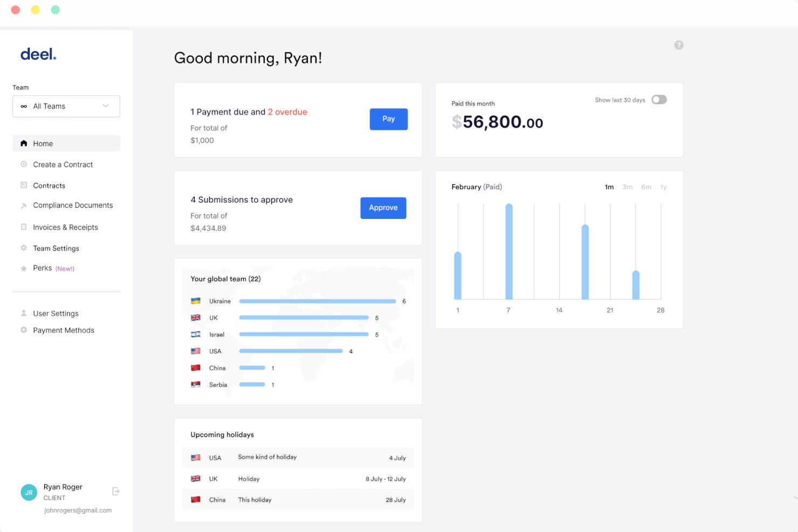798x532 pixels.
Task: Enable the Show last 30 days toggle
Action: (x=659, y=100)
